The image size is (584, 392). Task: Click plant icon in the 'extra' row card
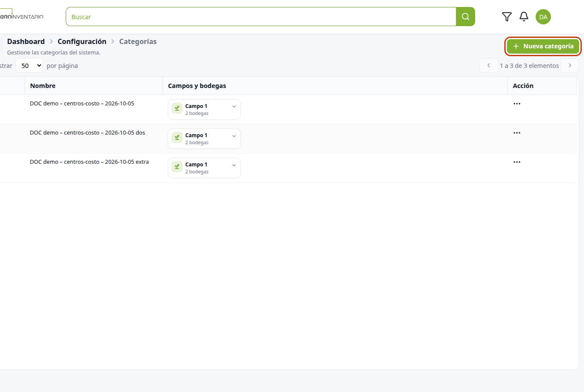pyautogui.click(x=177, y=167)
